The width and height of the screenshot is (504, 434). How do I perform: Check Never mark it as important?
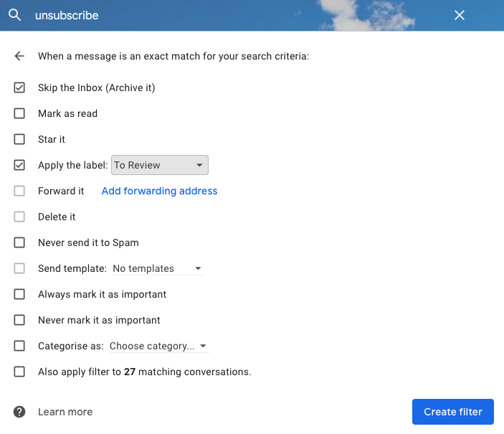[x=19, y=320]
